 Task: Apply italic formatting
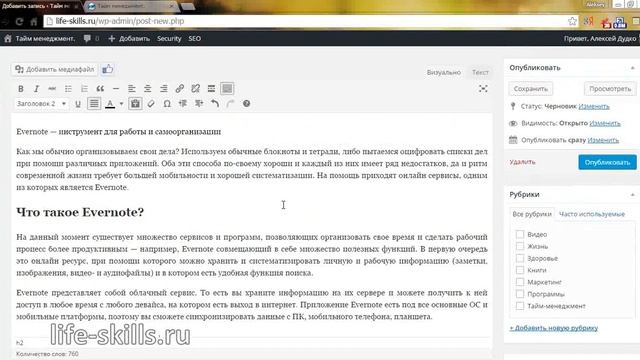pos(36,89)
